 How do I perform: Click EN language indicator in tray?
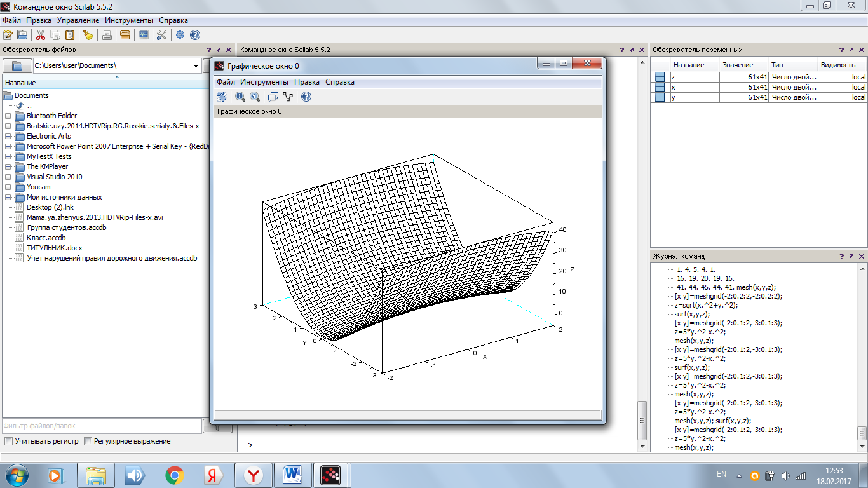tap(721, 474)
